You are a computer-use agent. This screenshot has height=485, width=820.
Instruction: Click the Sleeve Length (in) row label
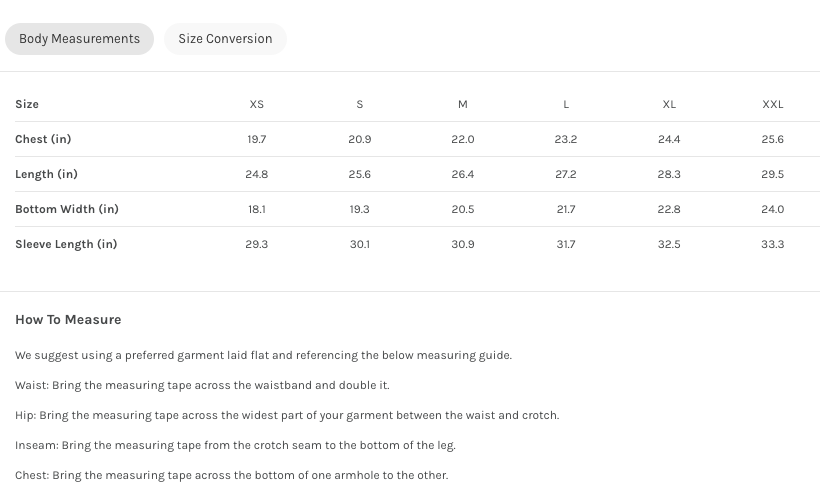66,244
